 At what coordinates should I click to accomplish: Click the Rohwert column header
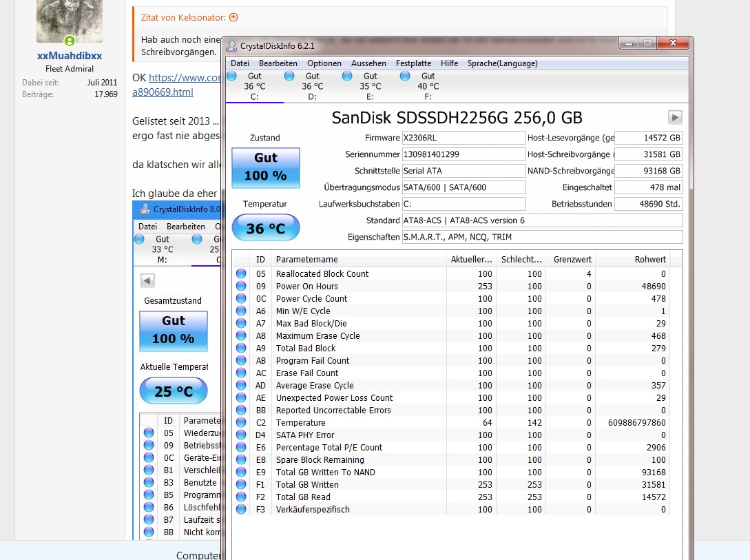pyautogui.click(x=632, y=259)
